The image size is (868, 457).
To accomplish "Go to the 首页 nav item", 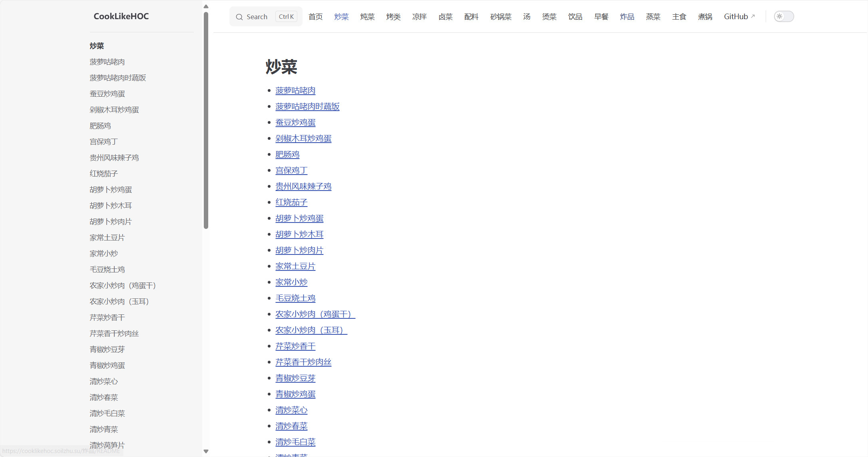I will pyautogui.click(x=315, y=16).
